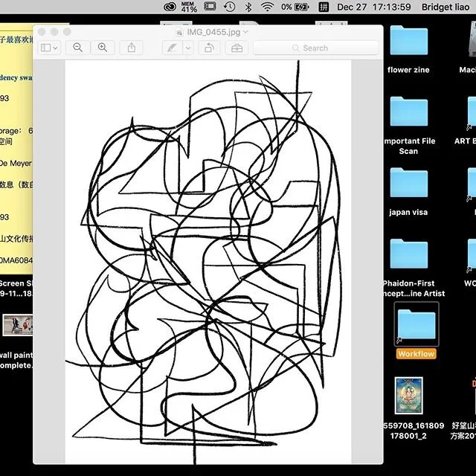
Task: Open the IMG_0455.jpg title dropdown
Action: pyautogui.click(x=246, y=32)
